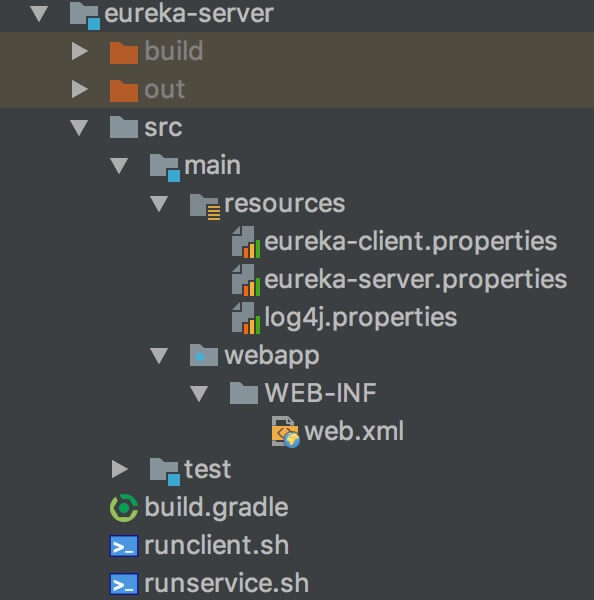Click the eureka-server.properties file icon
The width and height of the screenshot is (594, 600).
tap(246, 280)
